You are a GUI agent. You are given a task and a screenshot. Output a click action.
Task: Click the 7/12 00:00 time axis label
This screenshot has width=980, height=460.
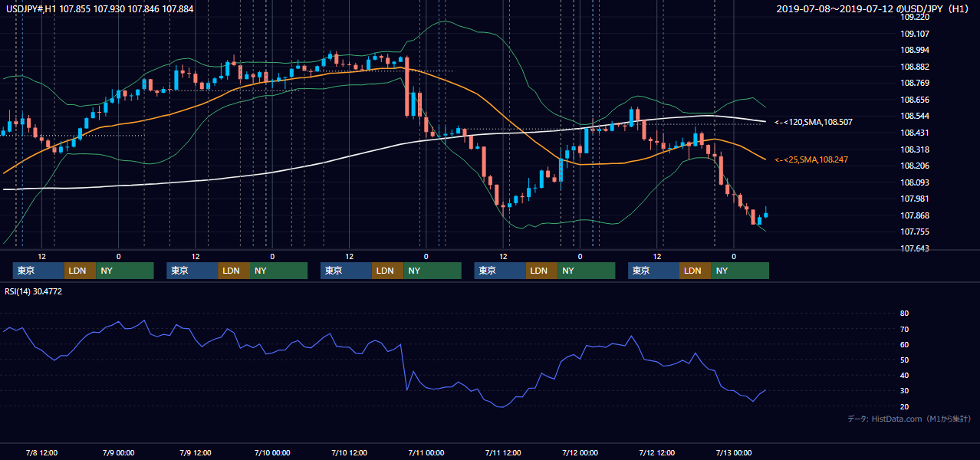580,452
